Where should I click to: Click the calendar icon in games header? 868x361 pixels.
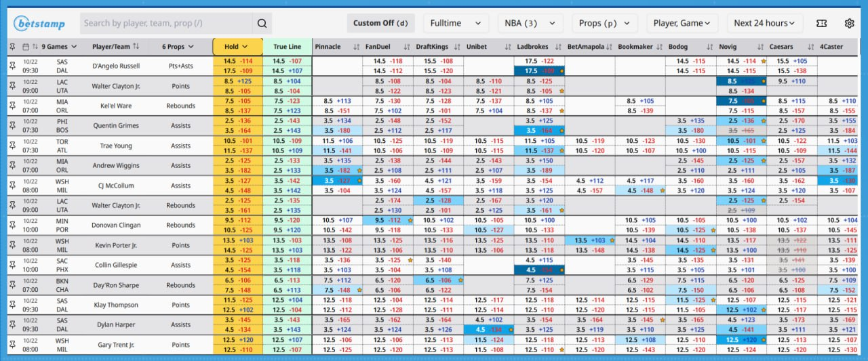pyautogui.click(x=26, y=47)
